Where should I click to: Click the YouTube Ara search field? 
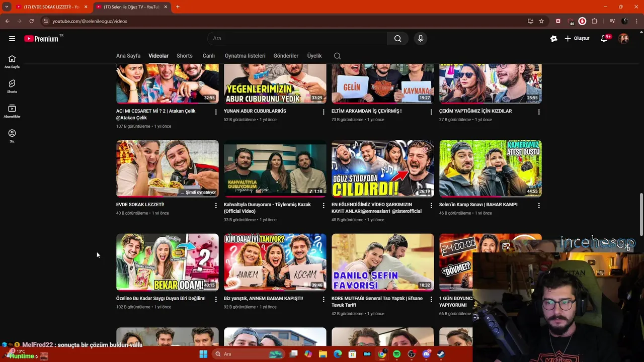[297, 39]
